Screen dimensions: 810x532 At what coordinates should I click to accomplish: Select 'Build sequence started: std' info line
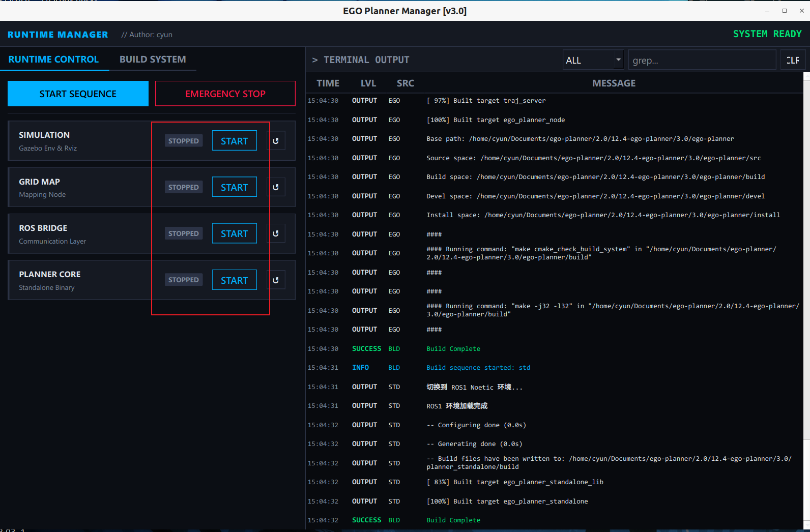tap(478, 368)
